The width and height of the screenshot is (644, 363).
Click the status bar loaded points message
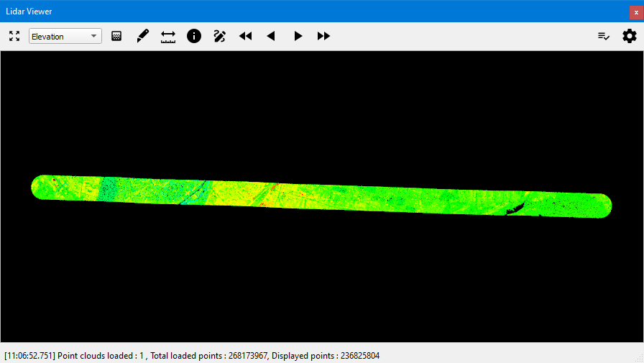(x=192, y=356)
